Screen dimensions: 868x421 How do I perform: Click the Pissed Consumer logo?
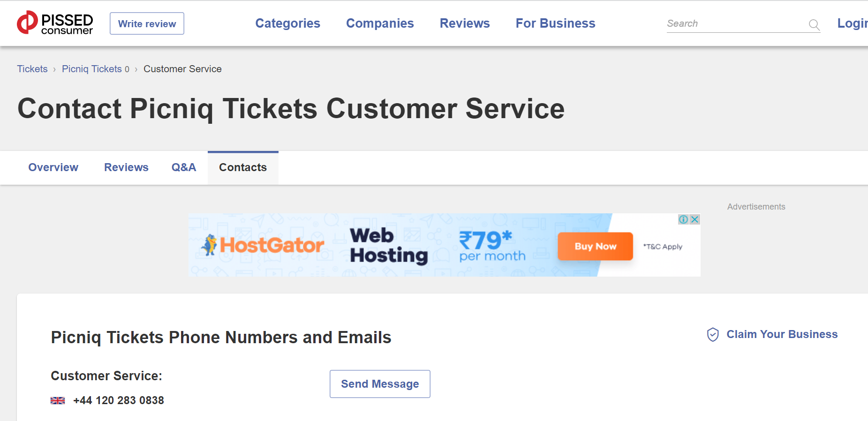tap(55, 23)
